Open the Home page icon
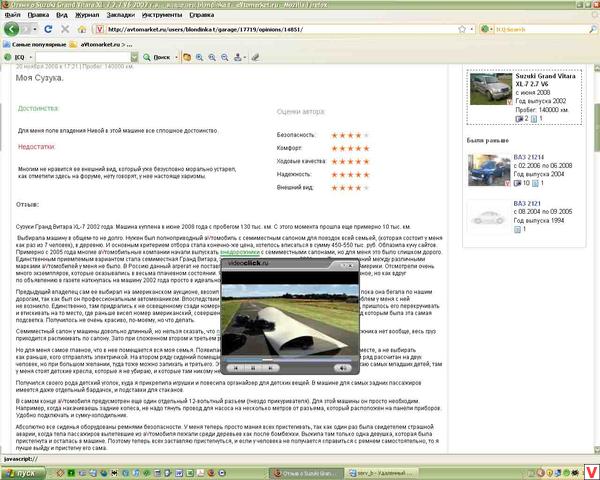The height and width of the screenshot is (480, 600). 82,29
